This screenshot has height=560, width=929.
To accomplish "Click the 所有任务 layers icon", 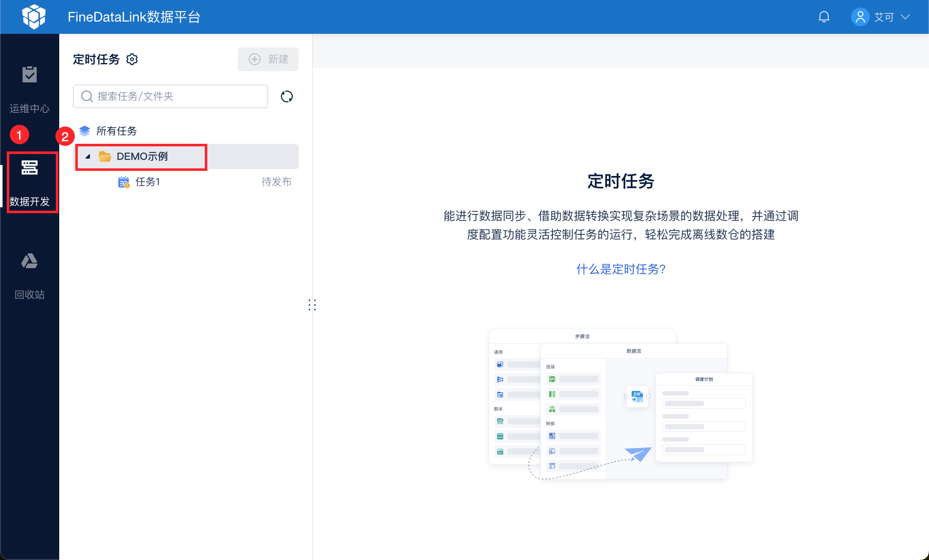I will pyautogui.click(x=85, y=131).
